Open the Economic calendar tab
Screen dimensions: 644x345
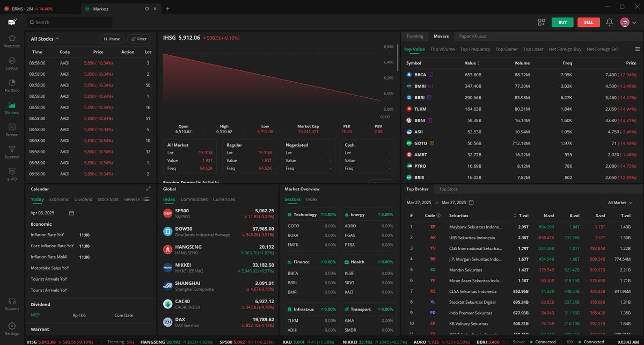coord(59,199)
